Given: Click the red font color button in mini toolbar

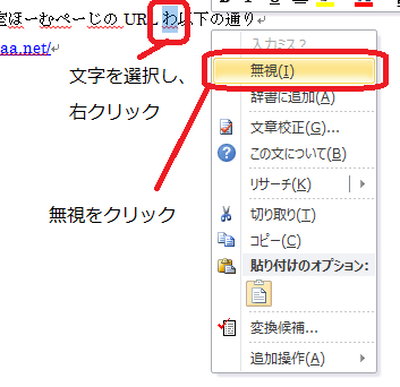Looking at the screenshot, I should click(x=363, y=3).
